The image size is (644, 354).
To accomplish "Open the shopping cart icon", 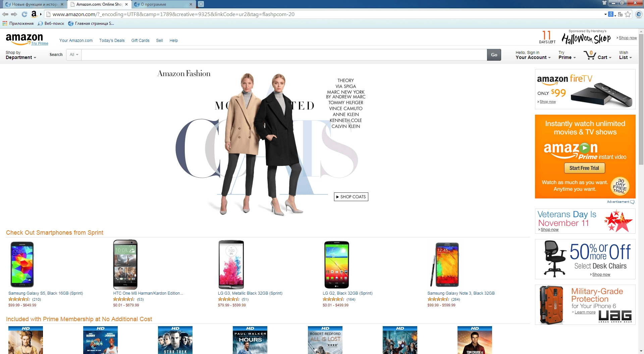I will [x=590, y=55].
